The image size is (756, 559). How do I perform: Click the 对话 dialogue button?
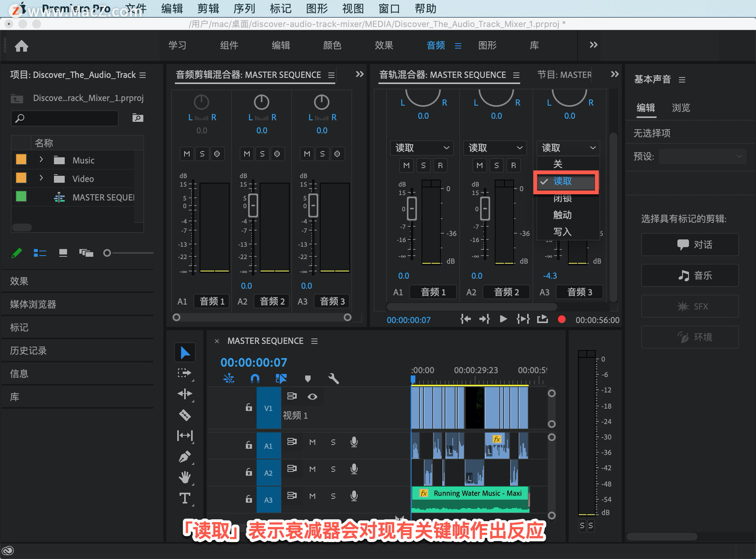click(x=690, y=245)
